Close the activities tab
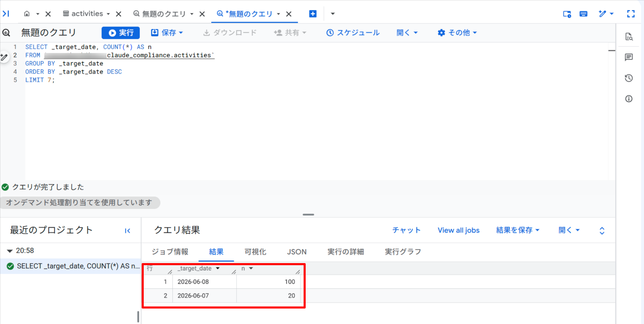The image size is (644, 324). coord(119,14)
